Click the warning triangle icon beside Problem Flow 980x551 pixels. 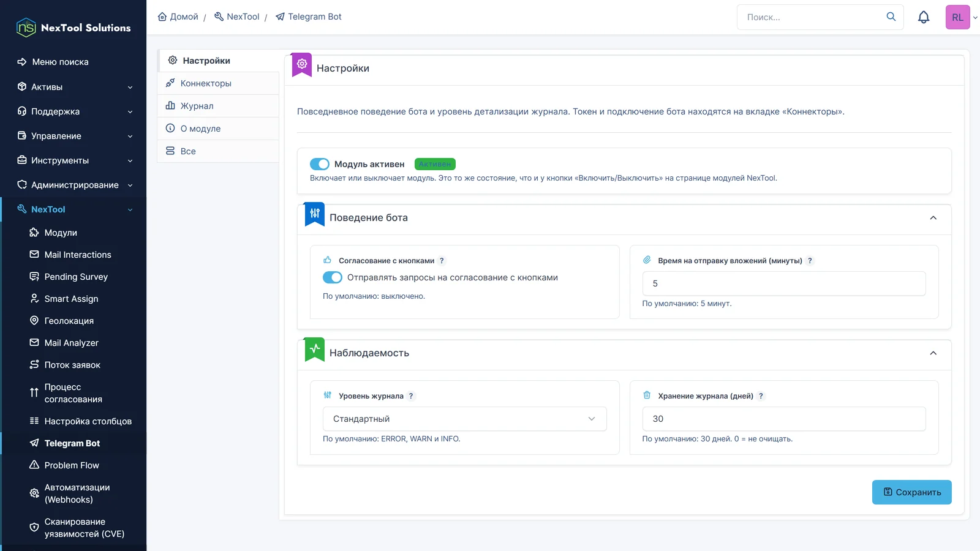click(34, 465)
